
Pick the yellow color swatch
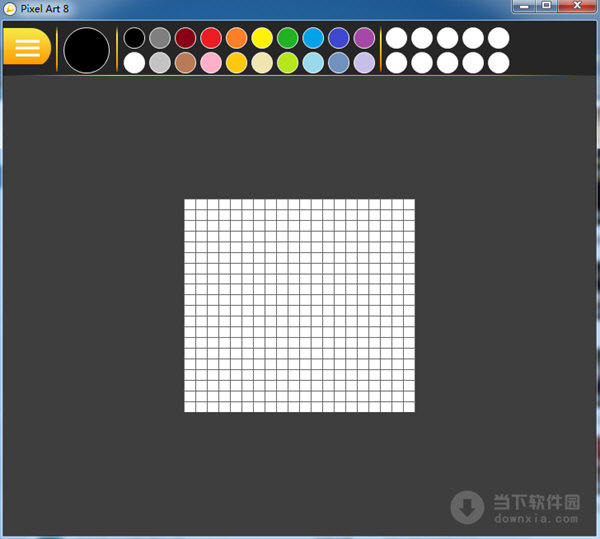coord(262,38)
